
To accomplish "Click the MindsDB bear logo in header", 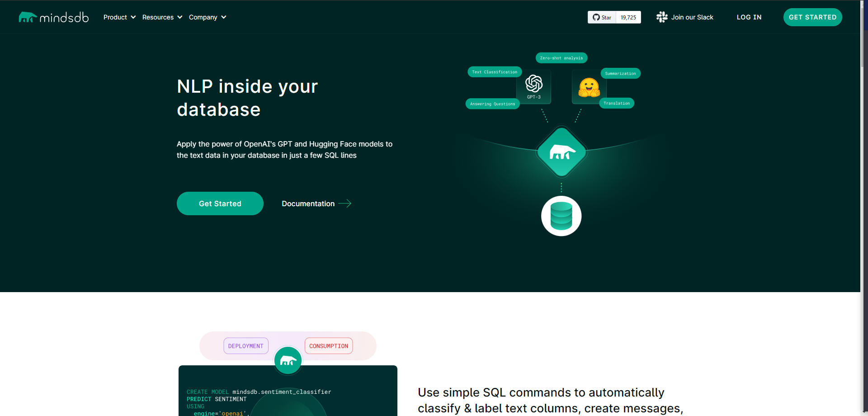I will [x=28, y=17].
